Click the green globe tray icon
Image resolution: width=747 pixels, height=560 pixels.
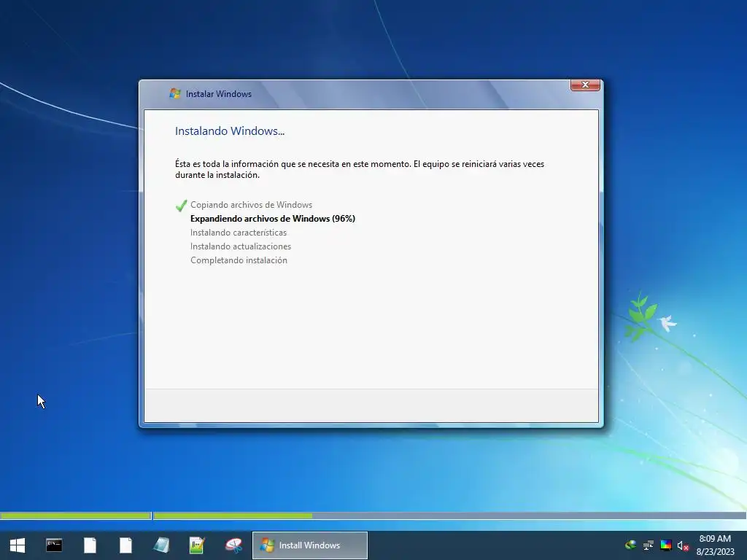tap(630, 545)
